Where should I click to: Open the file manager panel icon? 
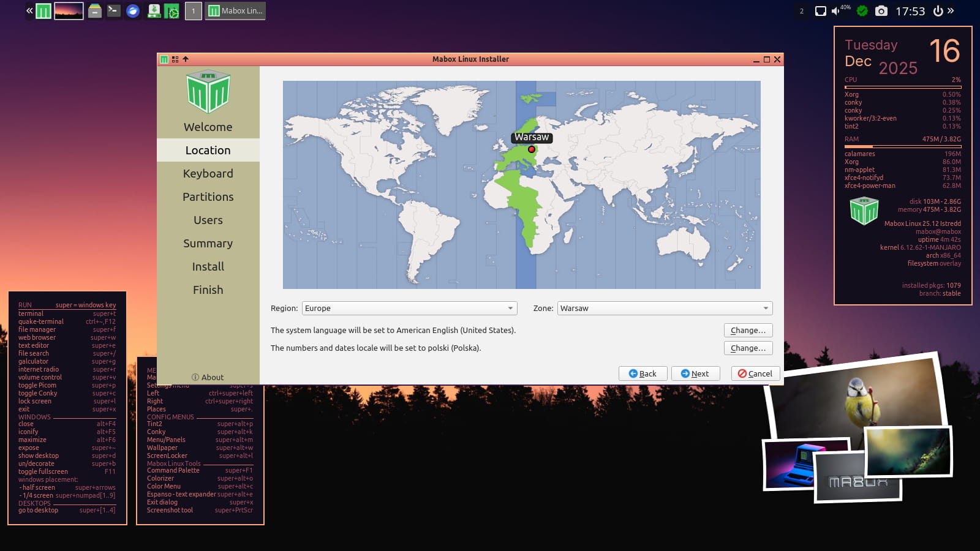(x=94, y=11)
